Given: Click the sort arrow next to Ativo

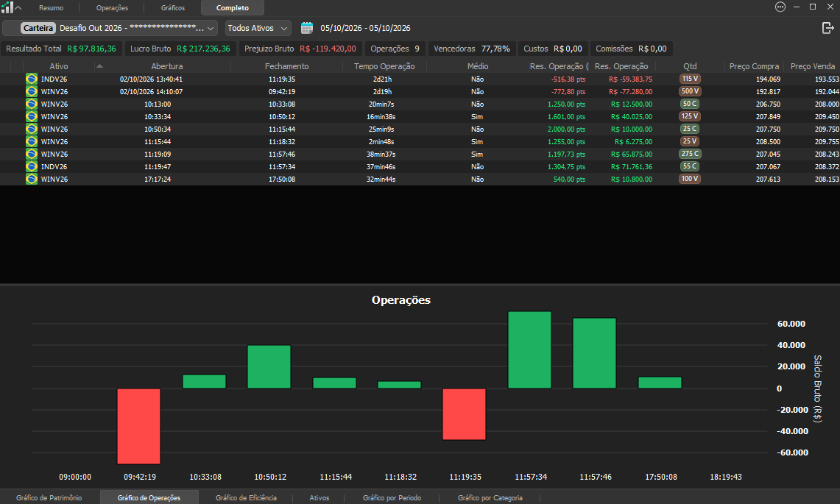Looking at the screenshot, I should point(99,66).
